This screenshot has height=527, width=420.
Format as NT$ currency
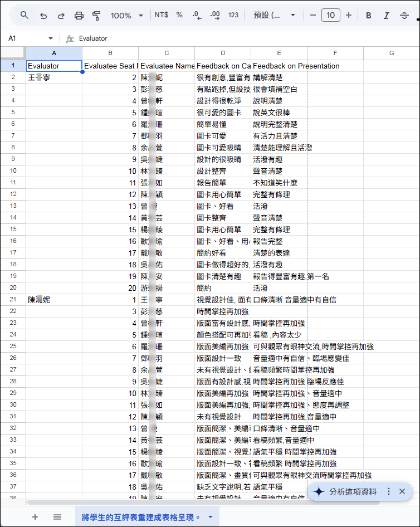pos(162,15)
